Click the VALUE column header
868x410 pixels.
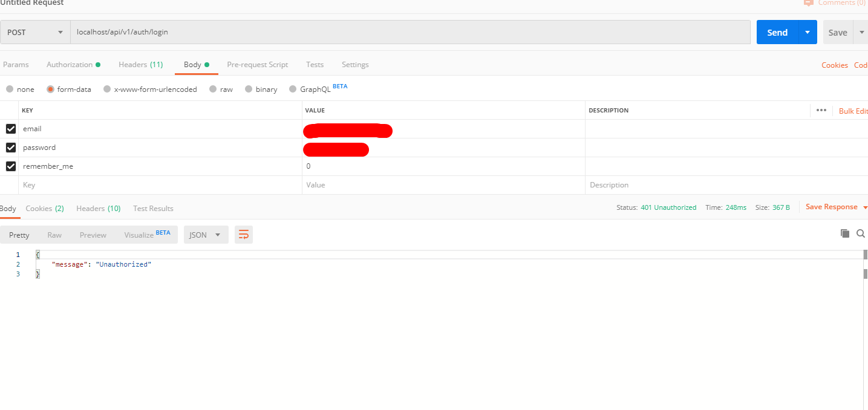(x=315, y=111)
